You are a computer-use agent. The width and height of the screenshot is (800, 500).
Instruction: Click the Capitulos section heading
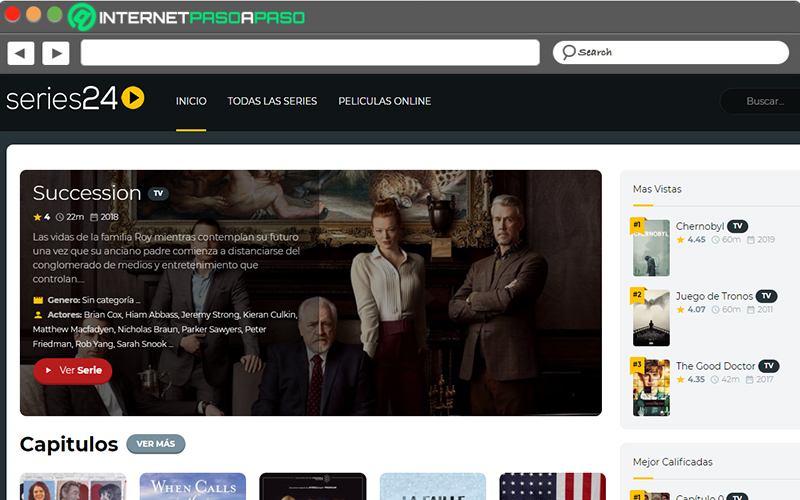69,444
